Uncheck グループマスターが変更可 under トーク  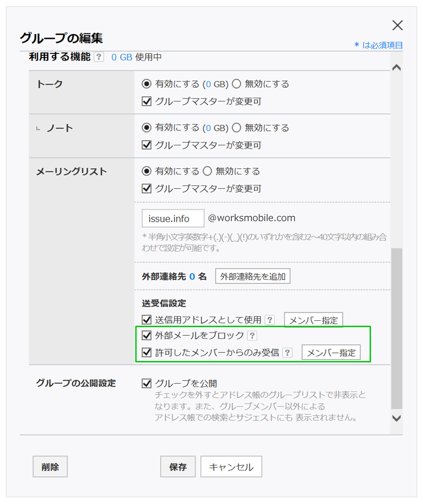[x=147, y=101]
